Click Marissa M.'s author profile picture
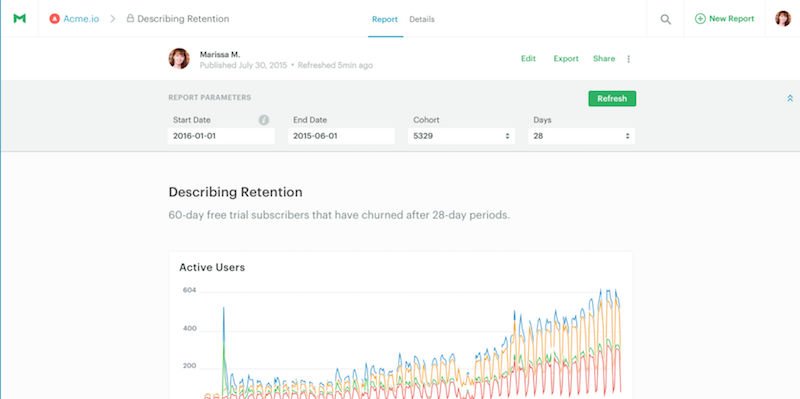 (179, 59)
